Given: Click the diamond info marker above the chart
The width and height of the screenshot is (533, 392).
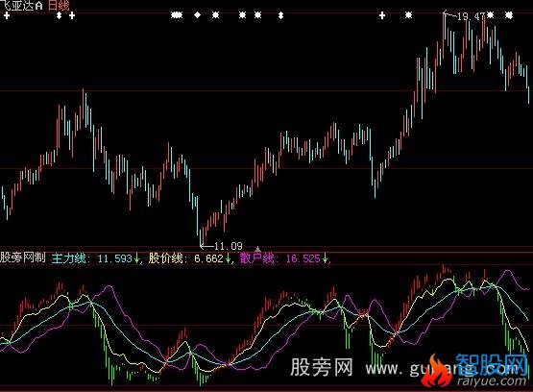Looking at the screenshot, I should [x=197, y=15].
